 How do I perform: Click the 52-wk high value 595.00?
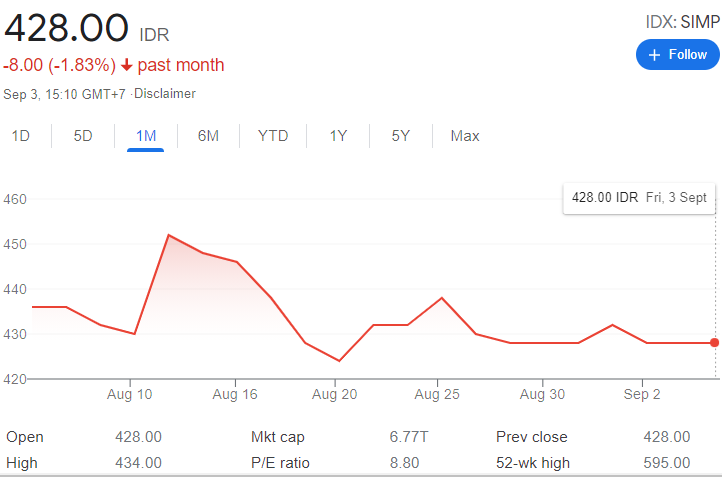pos(666,463)
